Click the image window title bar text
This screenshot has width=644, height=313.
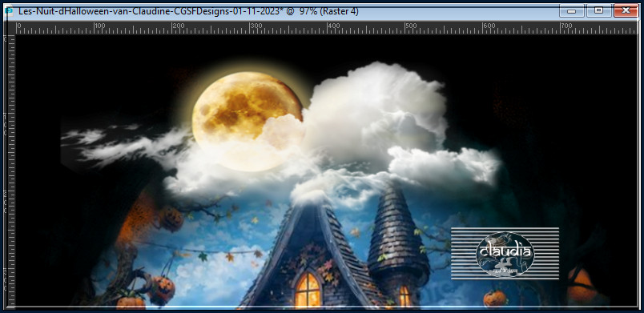(188, 11)
